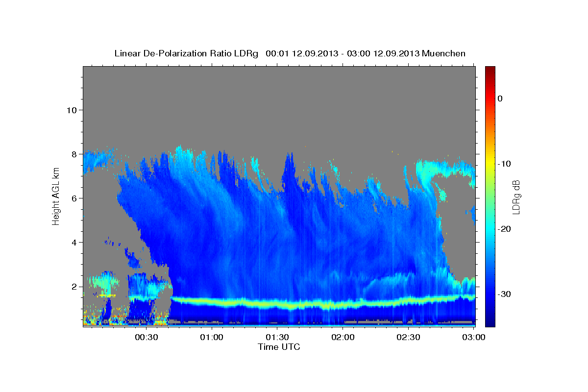Click the yellow section of the colorbar
Viewport: 588px width, 392px height.
(490, 164)
